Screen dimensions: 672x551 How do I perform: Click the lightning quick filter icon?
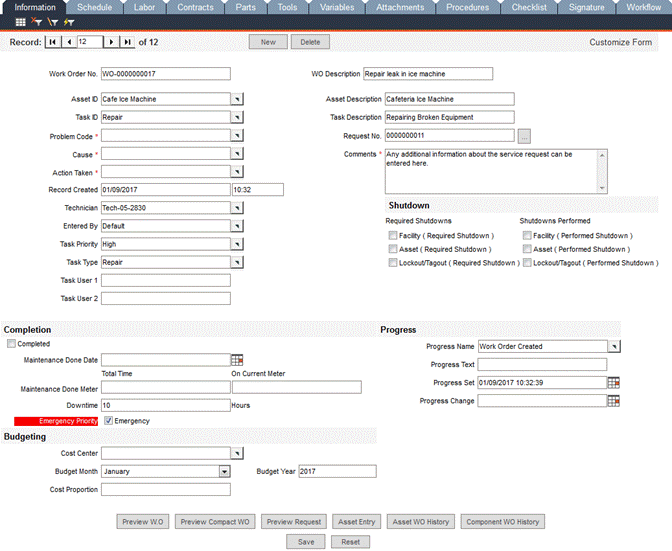(x=68, y=21)
